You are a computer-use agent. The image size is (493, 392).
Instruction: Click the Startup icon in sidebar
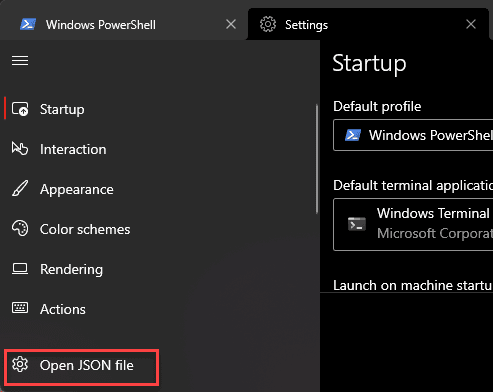click(x=20, y=109)
